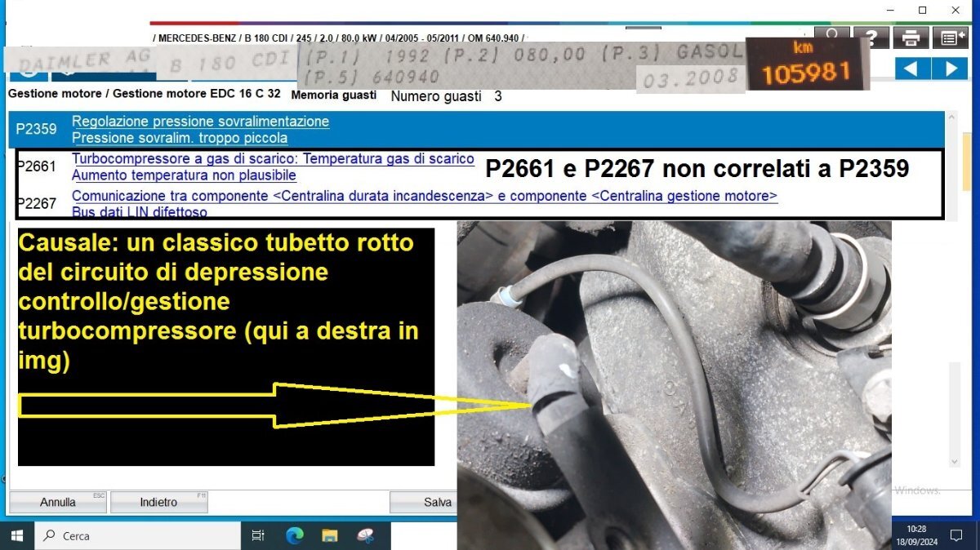Screen dimensions: 980x550
Task: Open the Windows Start menu
Action: pos(17,535)
